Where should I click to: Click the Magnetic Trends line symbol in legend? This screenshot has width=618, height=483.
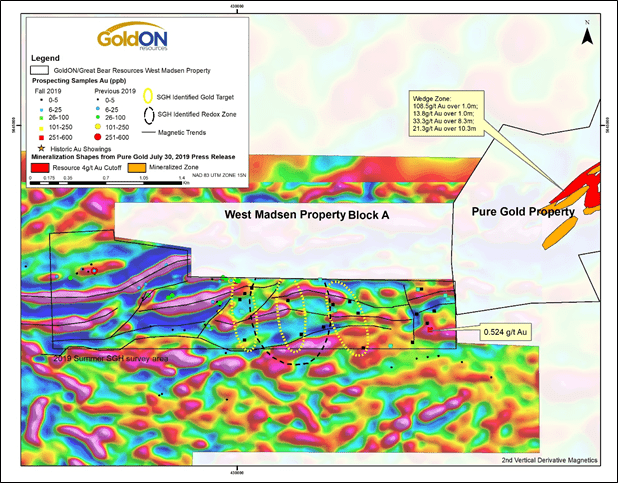pyautogui.click(x=148, y=132)
